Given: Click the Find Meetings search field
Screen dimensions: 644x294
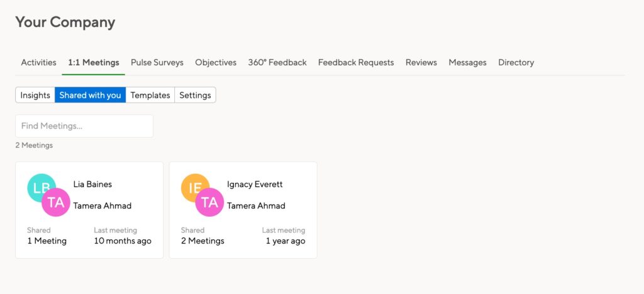Looking at the screenshot, I should [84, 126].
